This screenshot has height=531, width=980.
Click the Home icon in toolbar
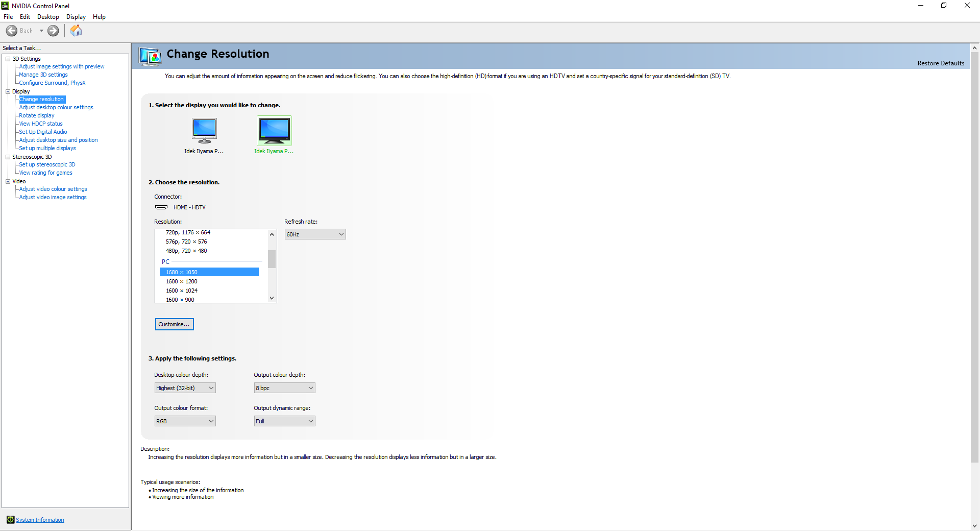[76, 31]
